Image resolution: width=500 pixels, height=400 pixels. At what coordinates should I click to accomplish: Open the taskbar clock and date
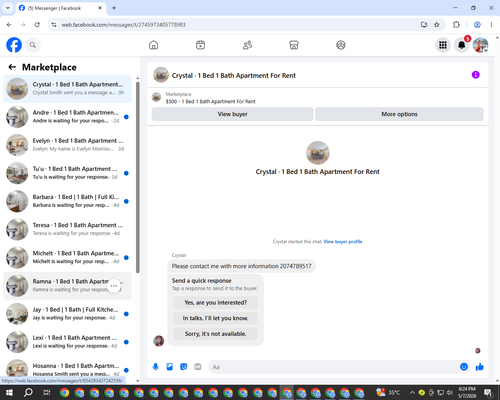coord(467,393)
